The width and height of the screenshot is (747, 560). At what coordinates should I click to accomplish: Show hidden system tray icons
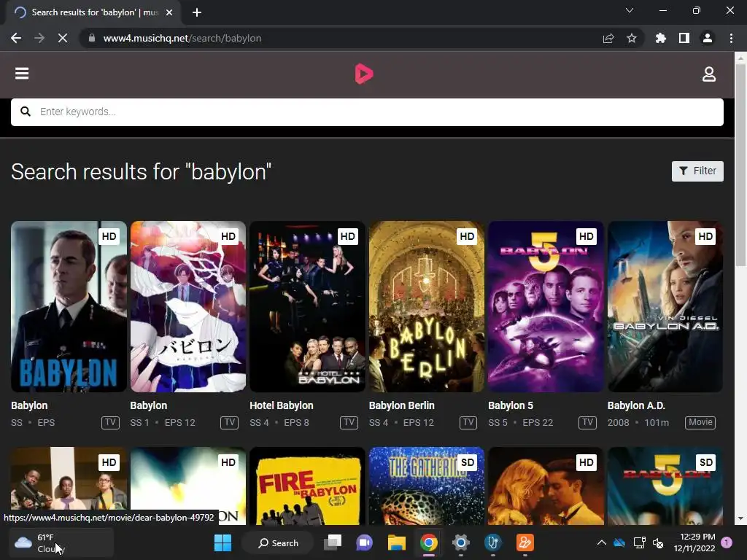coord(602,542)
